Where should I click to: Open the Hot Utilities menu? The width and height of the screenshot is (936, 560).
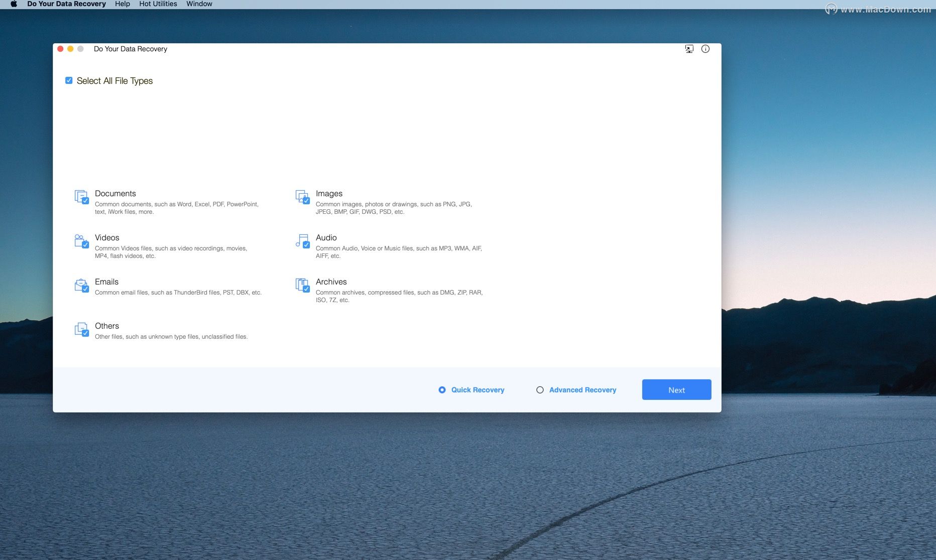[x=158, y=4]
